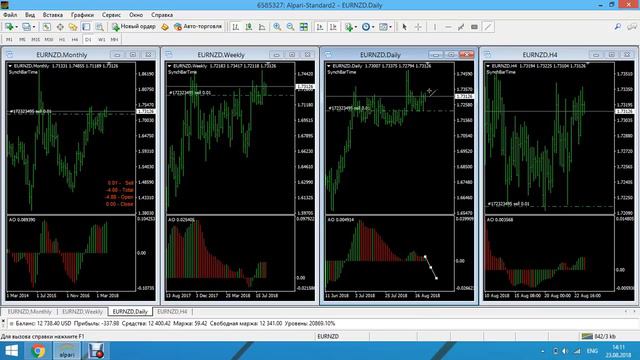This screenshot has height=360, width=640.
Task: Open the Strategy Tester
Action: (100, 27)
